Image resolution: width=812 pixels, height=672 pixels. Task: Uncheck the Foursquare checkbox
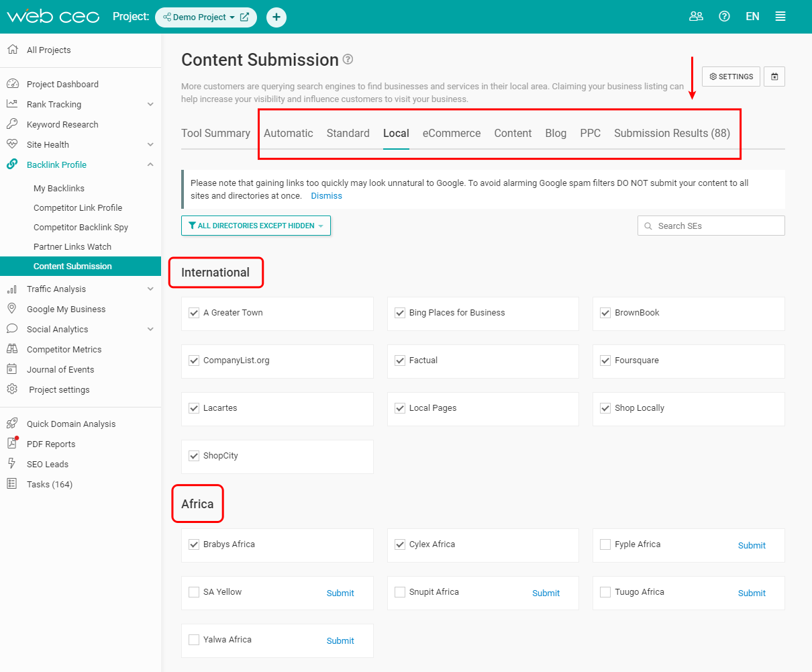pyautogui.click(x=605, y=361)
